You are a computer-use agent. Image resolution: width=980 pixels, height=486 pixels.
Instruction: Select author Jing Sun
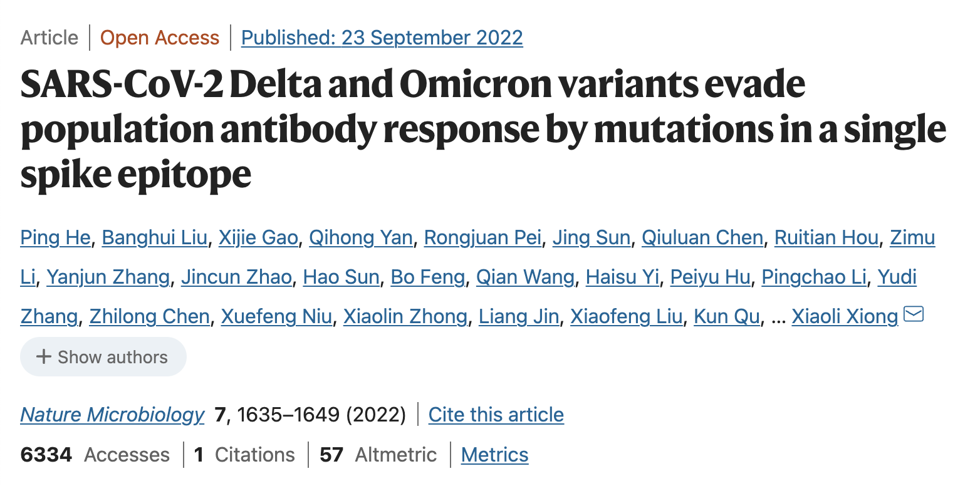[x=592, y=238]
